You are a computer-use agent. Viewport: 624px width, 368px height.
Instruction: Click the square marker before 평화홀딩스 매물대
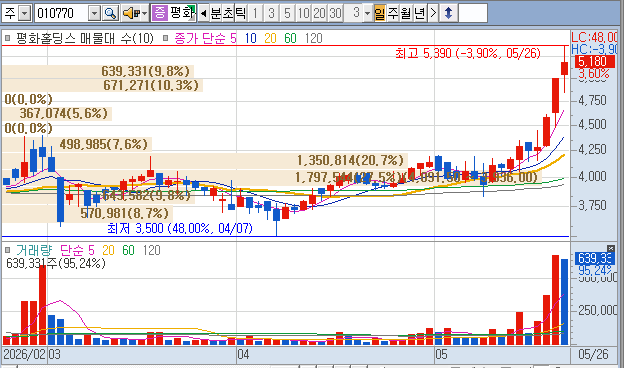(8, 38)
